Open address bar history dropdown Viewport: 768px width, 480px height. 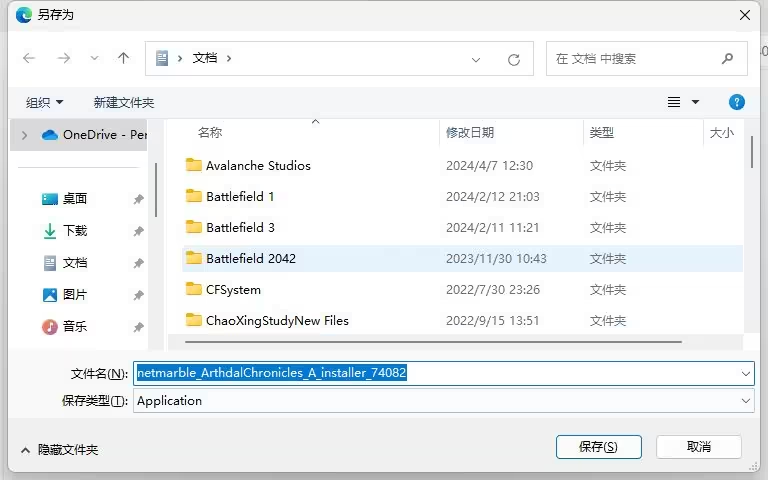476,60
